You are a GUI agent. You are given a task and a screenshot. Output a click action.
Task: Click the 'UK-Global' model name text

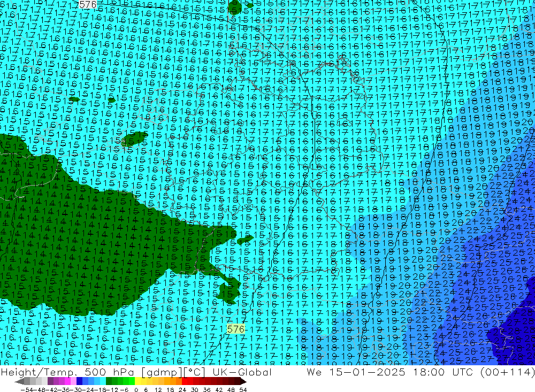point(242,372)
